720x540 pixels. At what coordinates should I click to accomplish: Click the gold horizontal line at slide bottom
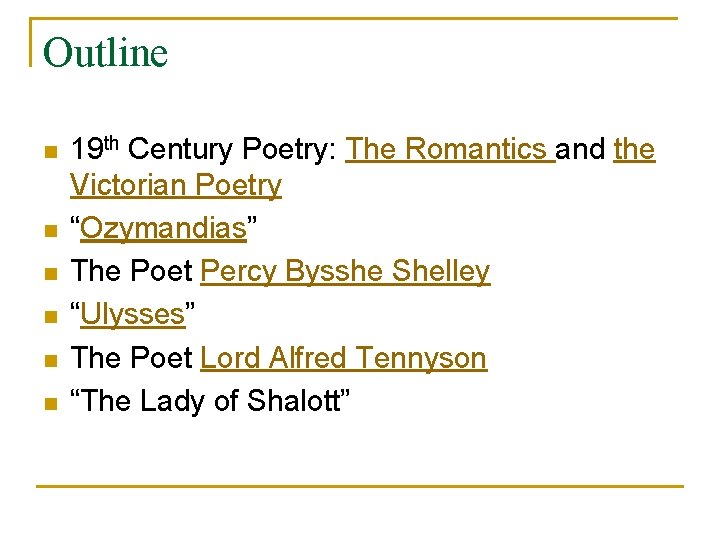coord(360,486)
